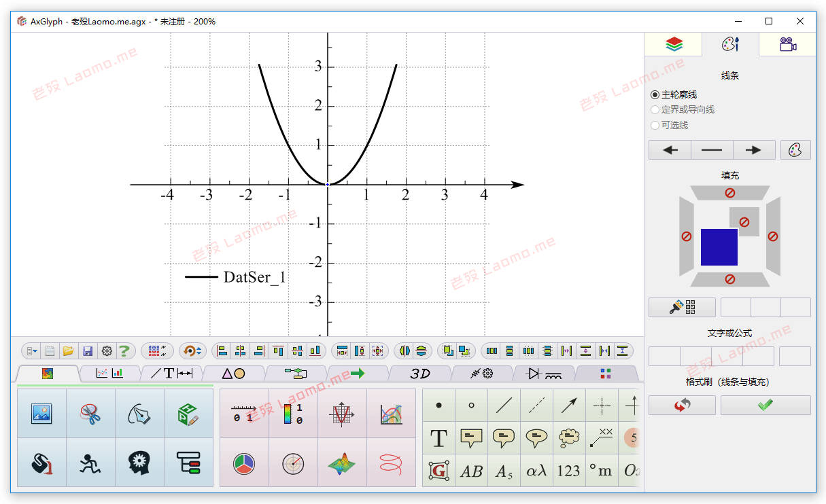Open the menu dropdown at toolbar start
826x504 pixels.
[32, 351]
